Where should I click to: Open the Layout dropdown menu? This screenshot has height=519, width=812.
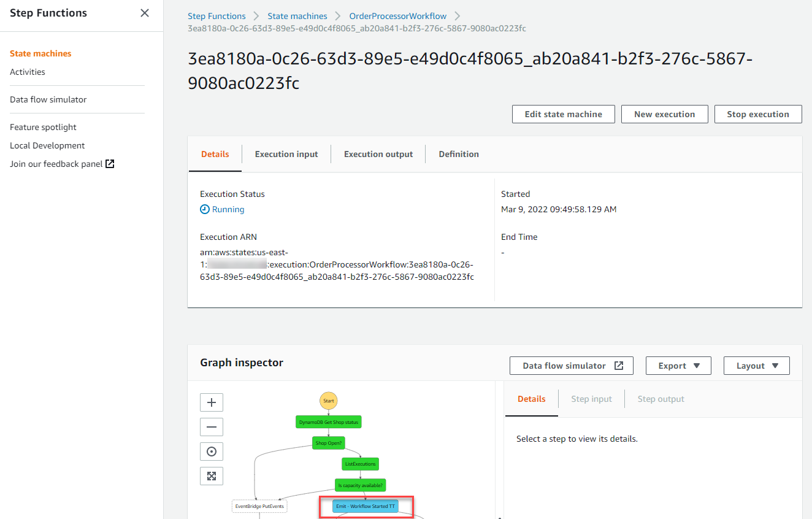[x=757, y=366]
